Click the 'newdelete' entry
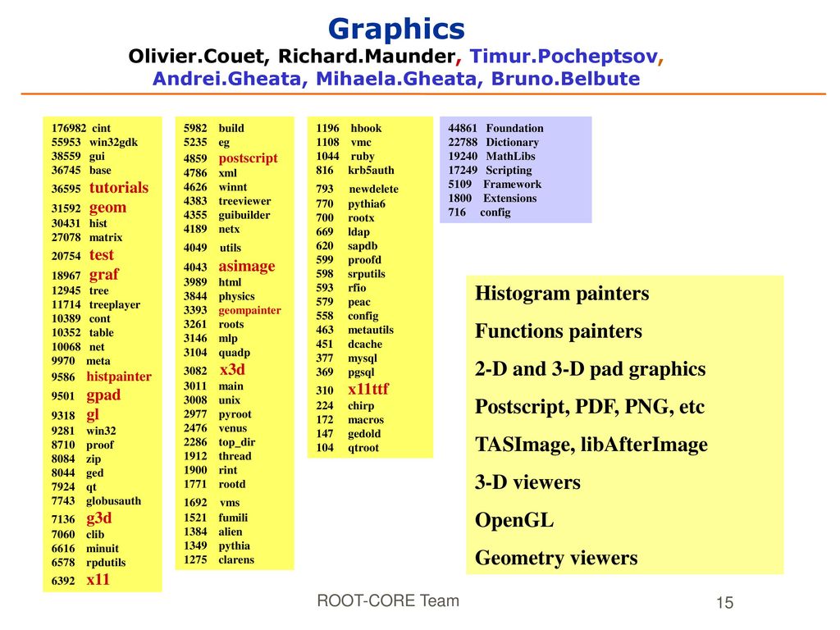This screenshot has height=630, width=840. [x=374, y=189]
